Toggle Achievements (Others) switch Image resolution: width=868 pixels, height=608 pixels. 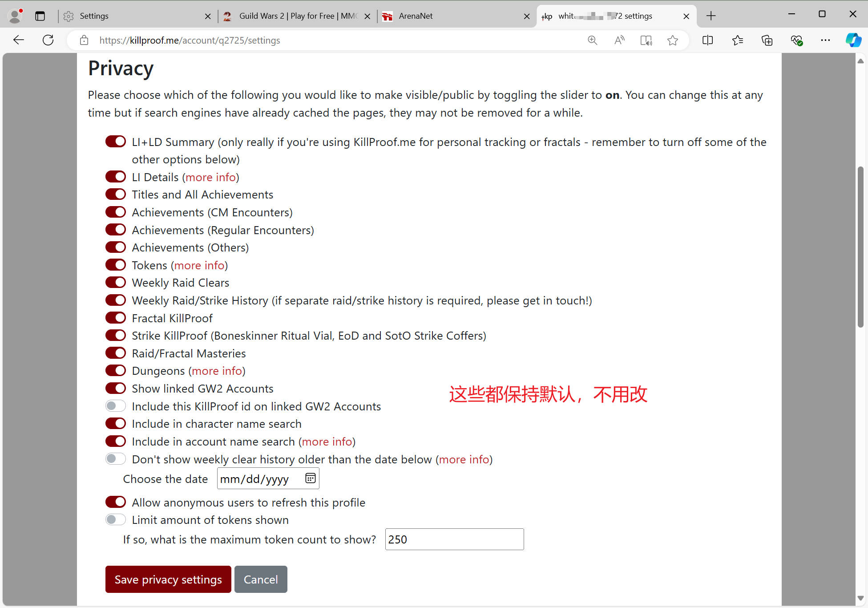tap(116, 247)
